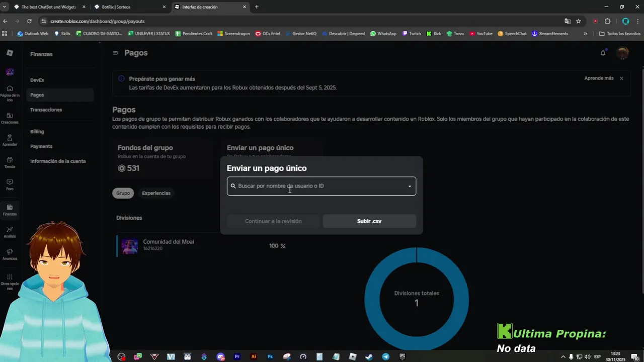Open the browser extensions puzzle icon
Screen dimensions: 644x362
607,21
